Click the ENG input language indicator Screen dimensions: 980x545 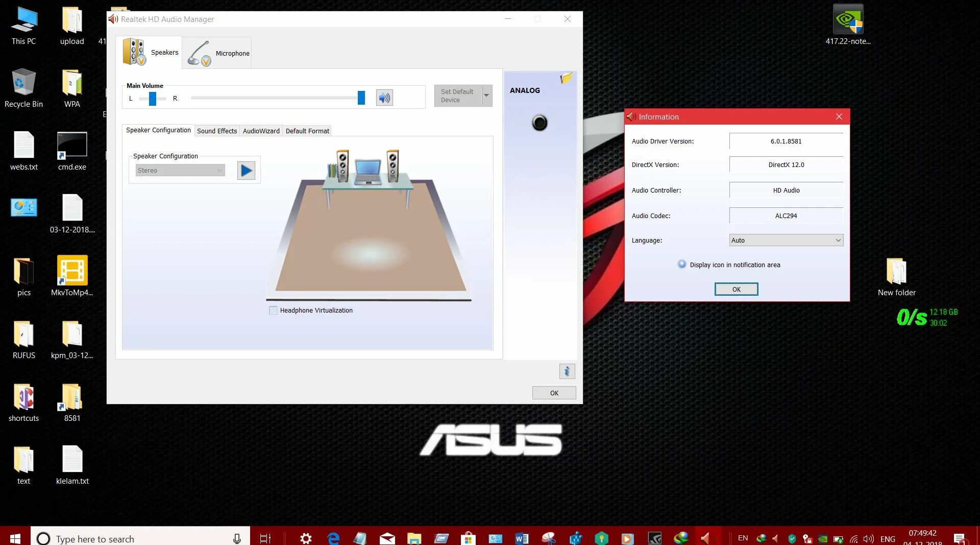point(888,539)
